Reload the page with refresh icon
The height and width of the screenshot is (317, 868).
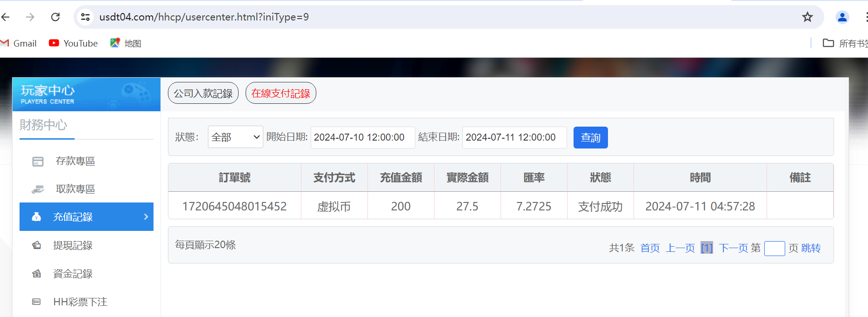(x=55, y=17)
